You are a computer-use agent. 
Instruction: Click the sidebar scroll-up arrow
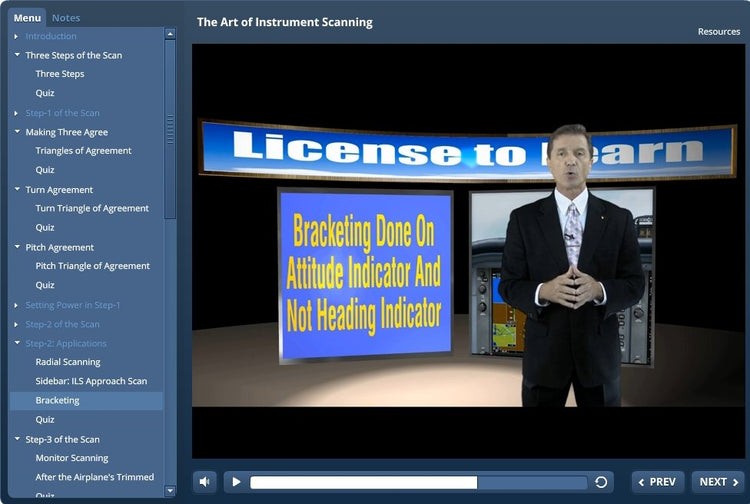tap(170, 34)
